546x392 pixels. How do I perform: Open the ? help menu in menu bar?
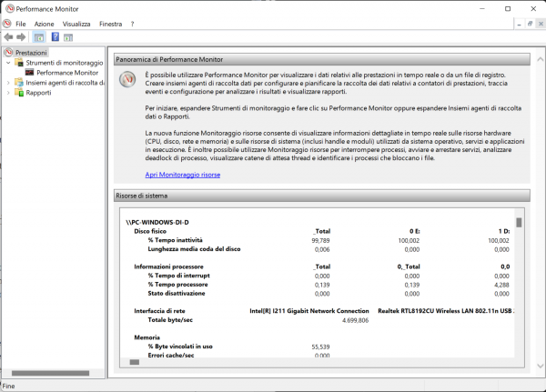click(132, 23)
